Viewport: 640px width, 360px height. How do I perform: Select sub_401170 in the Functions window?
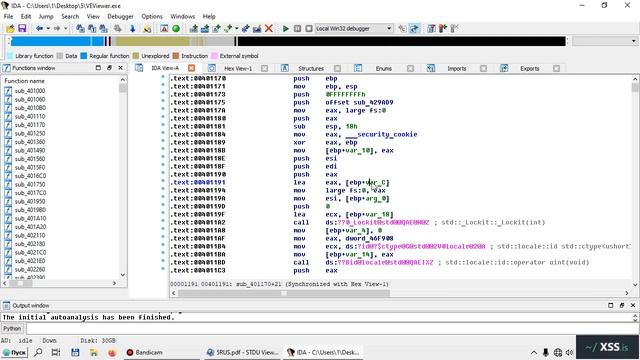(30, 125)
